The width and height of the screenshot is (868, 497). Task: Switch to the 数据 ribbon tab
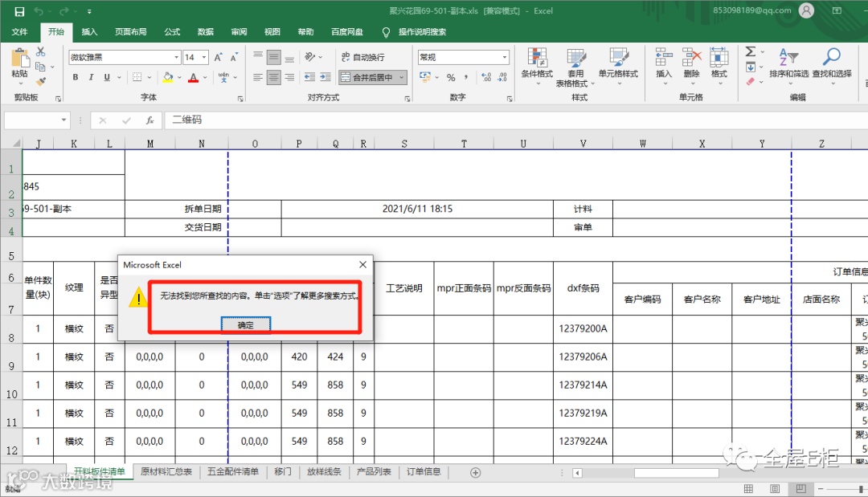[206, 32]
